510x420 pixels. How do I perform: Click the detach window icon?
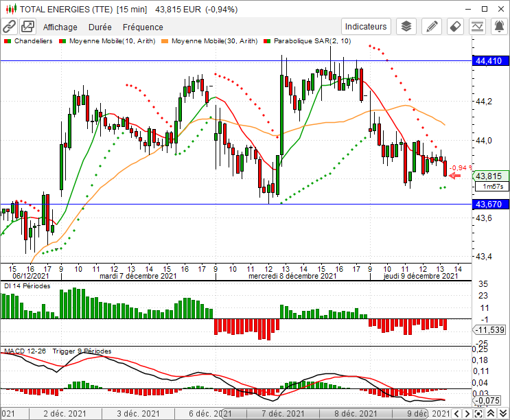[x=27, y=27]
